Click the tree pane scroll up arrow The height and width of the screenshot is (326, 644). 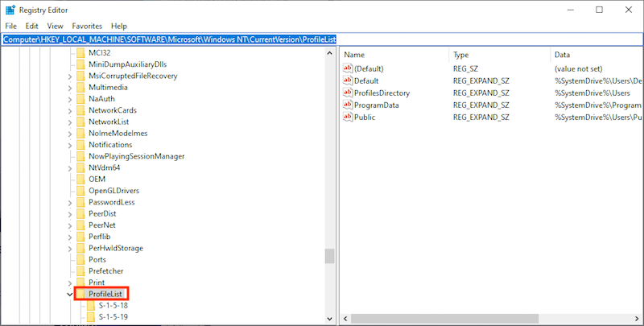point(329,53)
